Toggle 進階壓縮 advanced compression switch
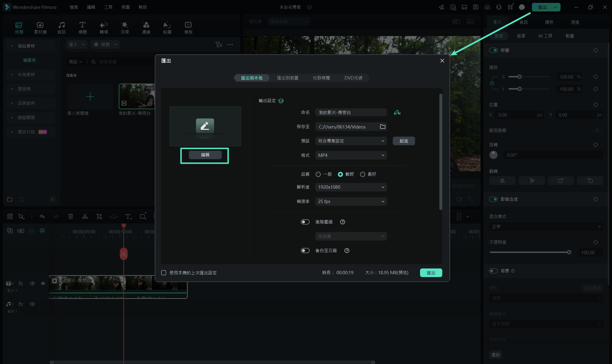The width and height of the screenshot is (612, 364). [x=305, y=221]
